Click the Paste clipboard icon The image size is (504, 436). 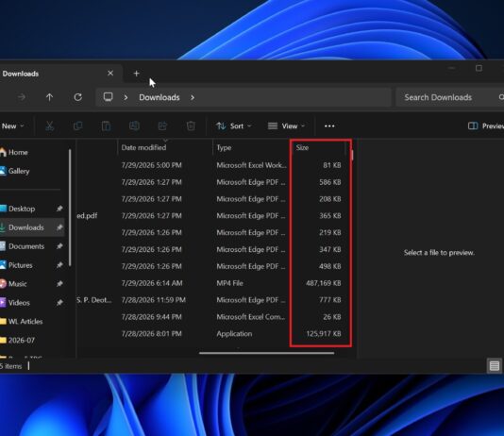[106, 126]
